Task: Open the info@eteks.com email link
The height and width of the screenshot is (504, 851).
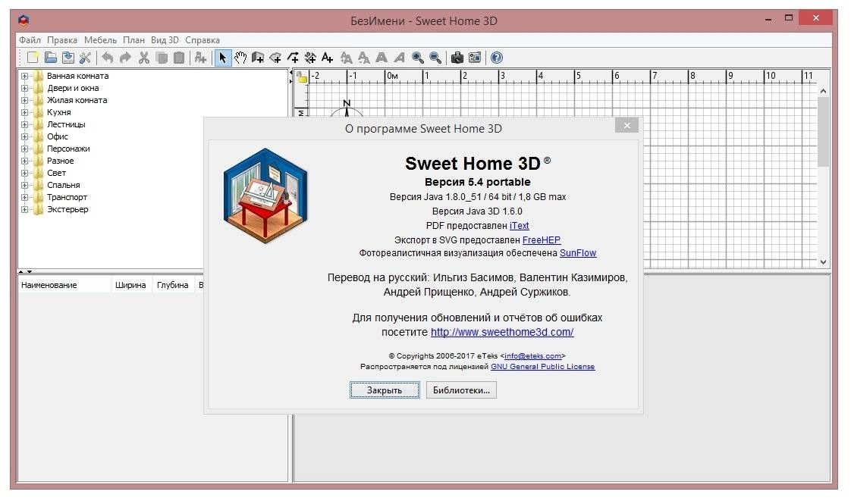Action: coord(533,356)
